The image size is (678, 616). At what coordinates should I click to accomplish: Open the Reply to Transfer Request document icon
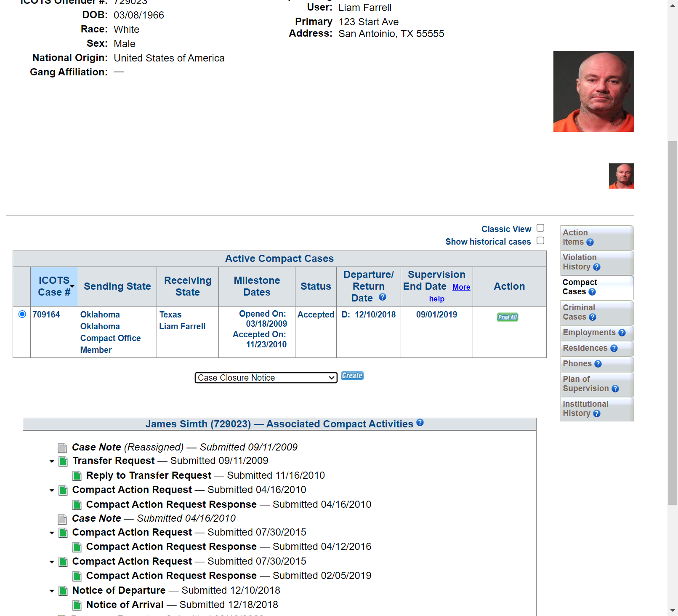[77, 476]
